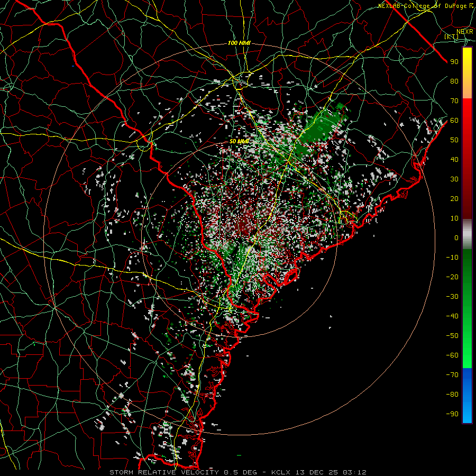The height and width of the screenshot is (476, 476).
Task: Click the -70 scale value
Action: [x=452, y=375]
